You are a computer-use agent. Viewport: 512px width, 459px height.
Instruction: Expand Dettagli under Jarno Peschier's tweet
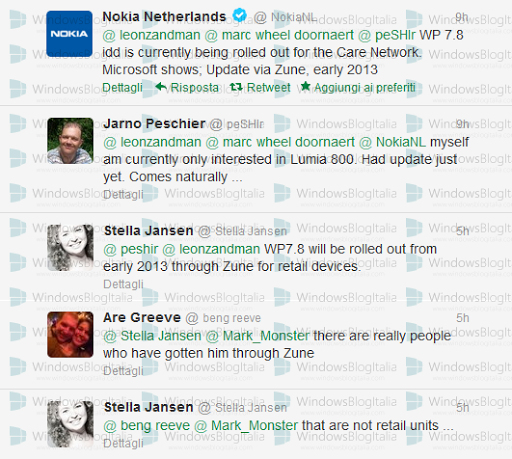coord(123,194)
